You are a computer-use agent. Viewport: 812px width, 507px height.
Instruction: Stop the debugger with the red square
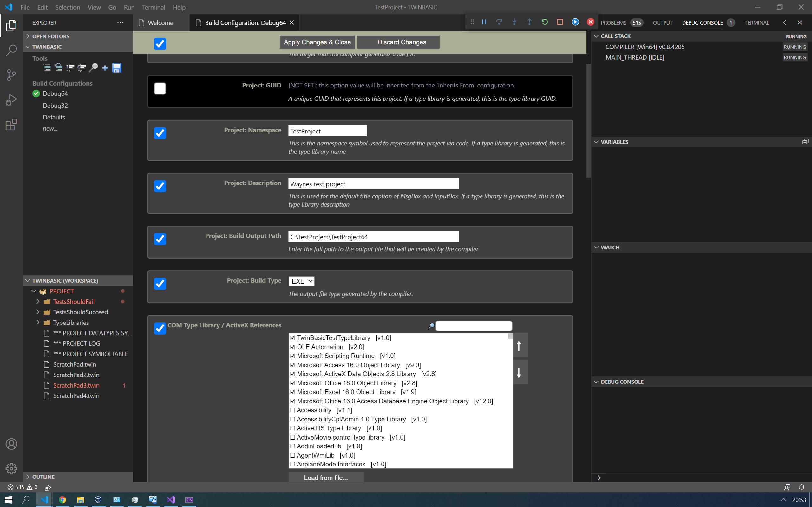[560, 22]
